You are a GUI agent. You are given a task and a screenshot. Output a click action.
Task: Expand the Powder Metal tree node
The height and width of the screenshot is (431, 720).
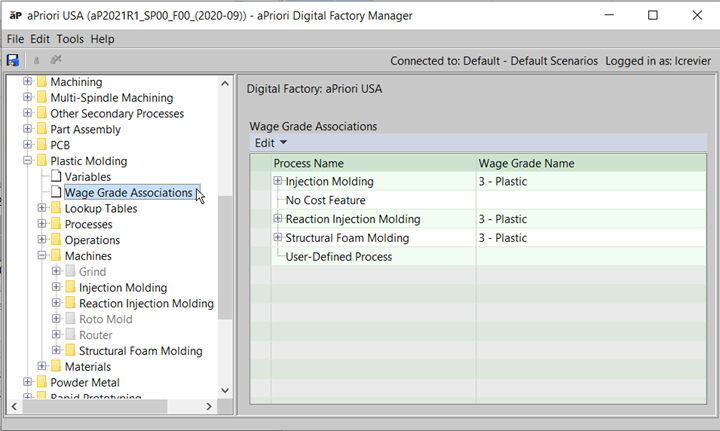28,382
